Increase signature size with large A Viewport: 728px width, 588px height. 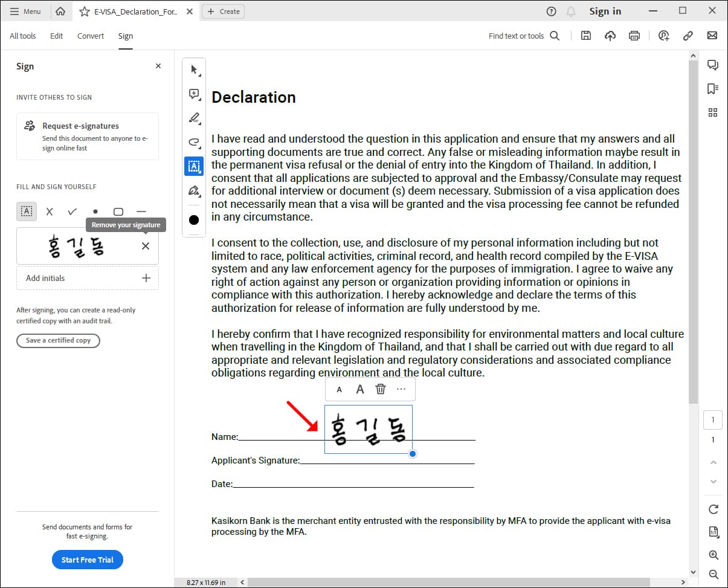point(360,390)
